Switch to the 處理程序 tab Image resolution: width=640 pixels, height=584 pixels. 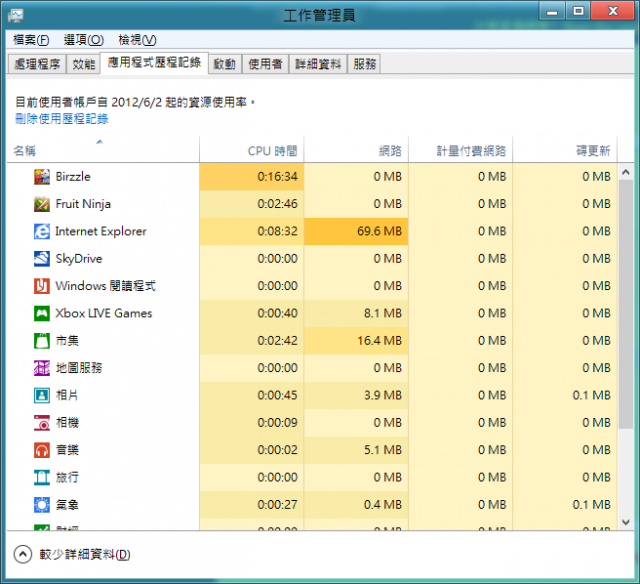pyautogui.click(x=37, y=64)
